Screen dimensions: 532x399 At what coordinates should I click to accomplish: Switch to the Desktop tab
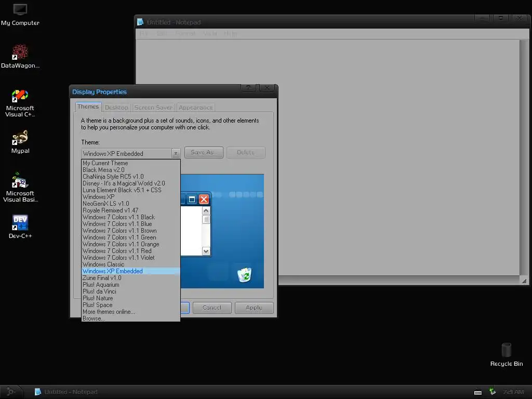click(x=116, y=108)
